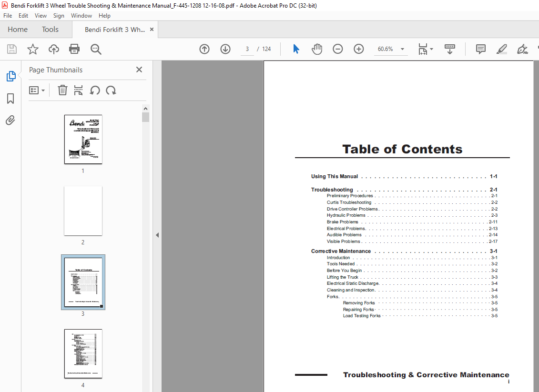This screenshot has height=392, width=539.
Task: Rotate page counterclockwise
Action: point(95,90)
